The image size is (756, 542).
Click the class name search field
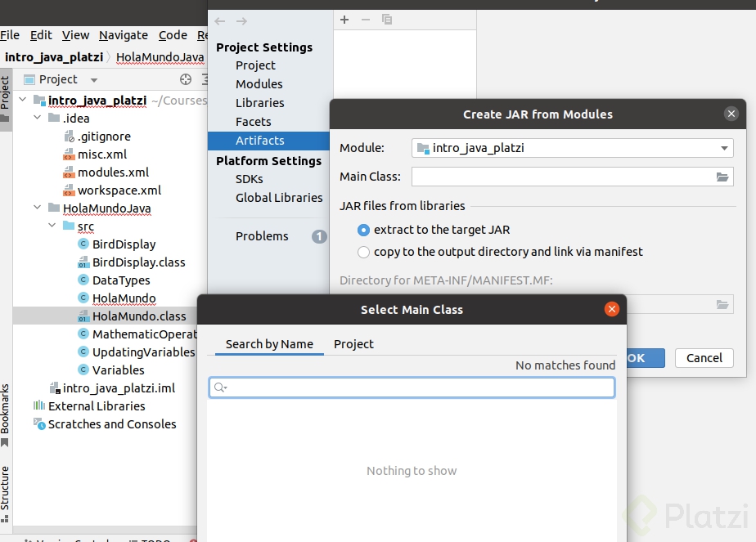[412, 387]
